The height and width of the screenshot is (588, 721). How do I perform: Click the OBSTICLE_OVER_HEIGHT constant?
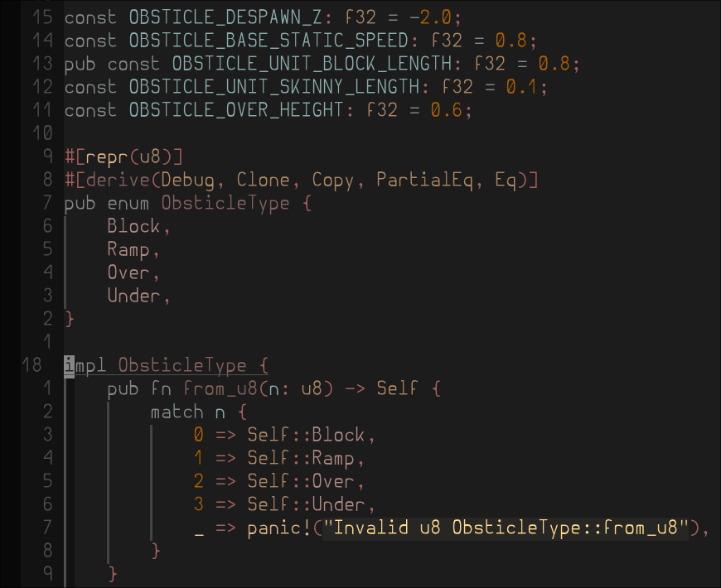click(x=236, y=109)
